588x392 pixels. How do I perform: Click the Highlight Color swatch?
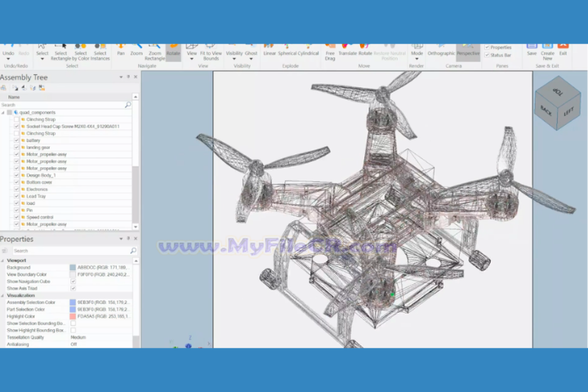[x=73, y=316]
